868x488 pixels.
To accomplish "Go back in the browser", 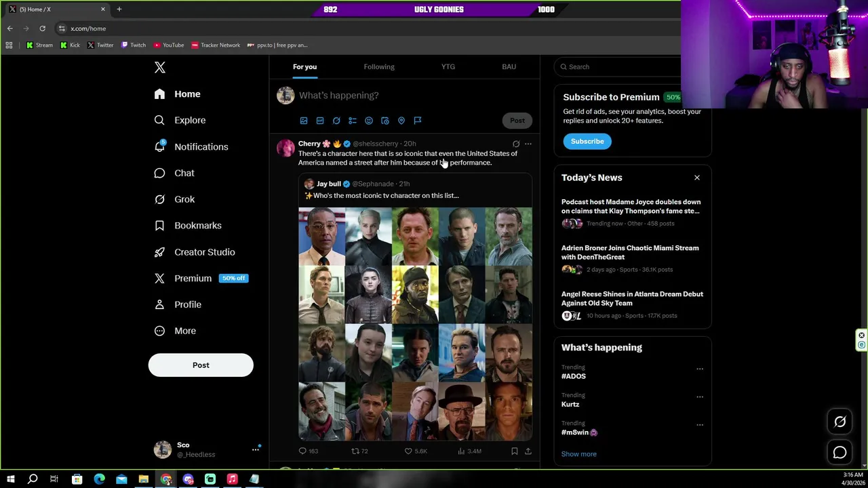I will [10, 28].
